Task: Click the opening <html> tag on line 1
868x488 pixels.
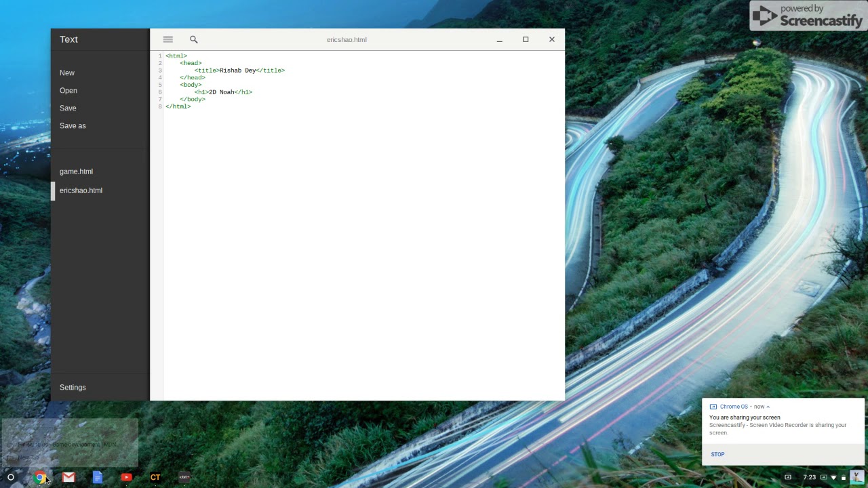Action: [x=176, y=56]
